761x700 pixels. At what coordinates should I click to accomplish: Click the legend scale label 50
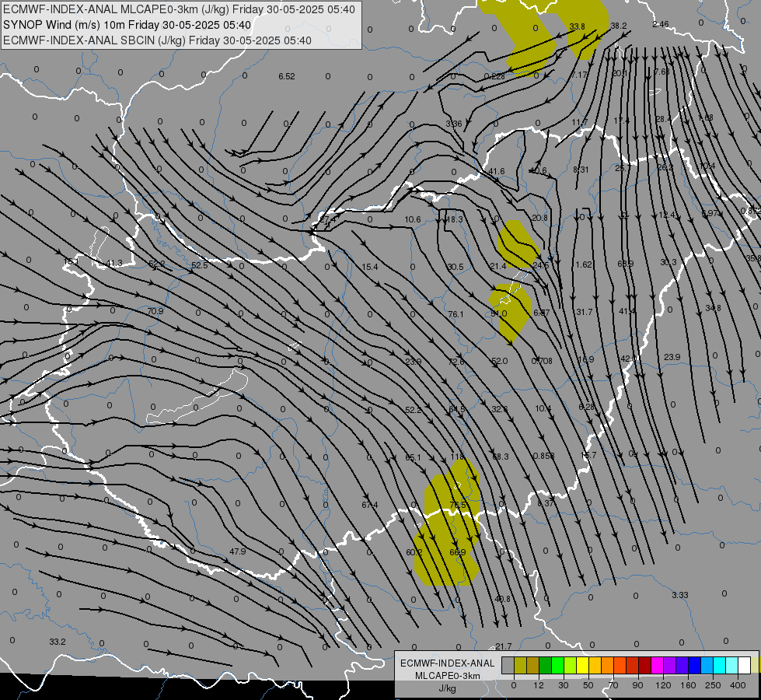pos(588,685)
